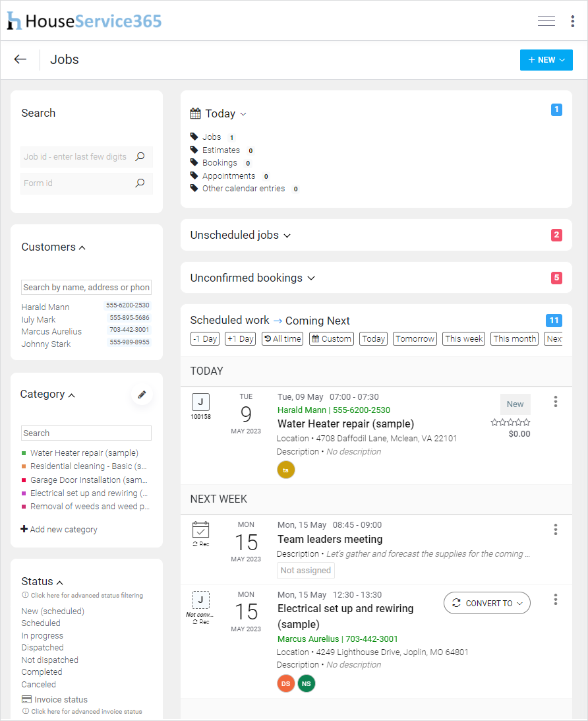Click the Add new category link
Screen dimensions: 588x721
[59, 530]
